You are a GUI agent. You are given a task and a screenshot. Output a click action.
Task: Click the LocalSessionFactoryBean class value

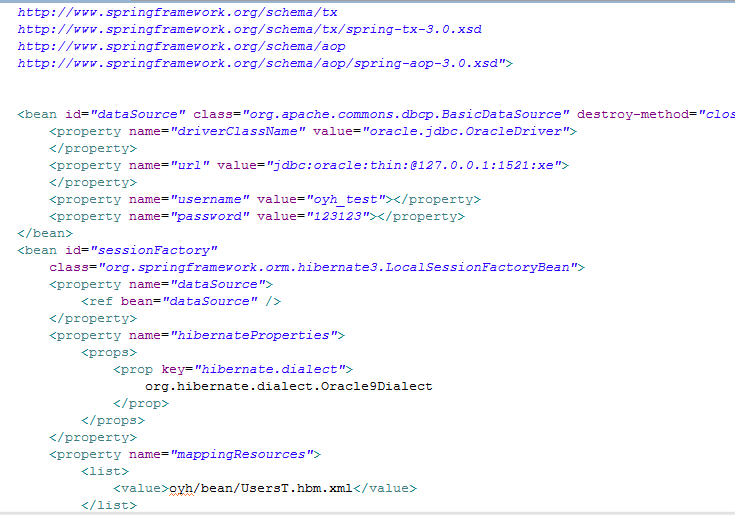(x=335, y=267)
